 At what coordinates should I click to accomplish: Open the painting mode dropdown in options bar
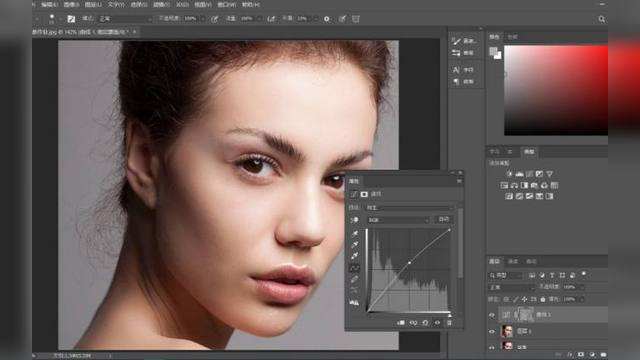point(126,19)
